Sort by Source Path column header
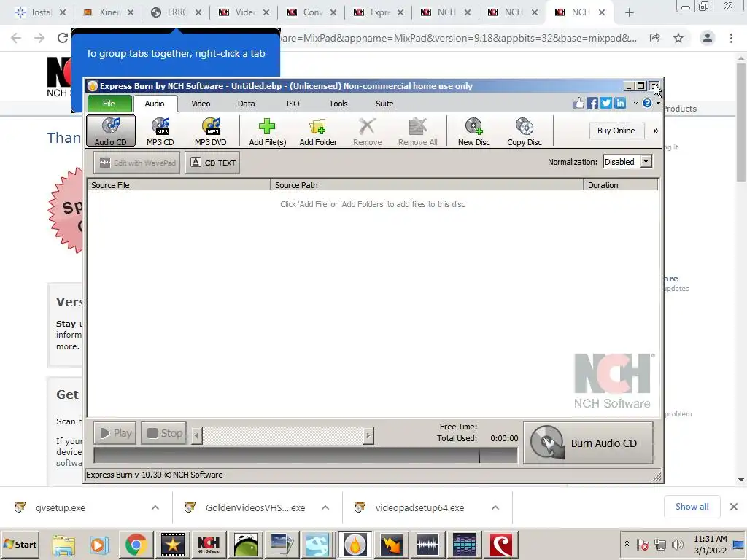747x560 pixels. click(x=427, y=185)
